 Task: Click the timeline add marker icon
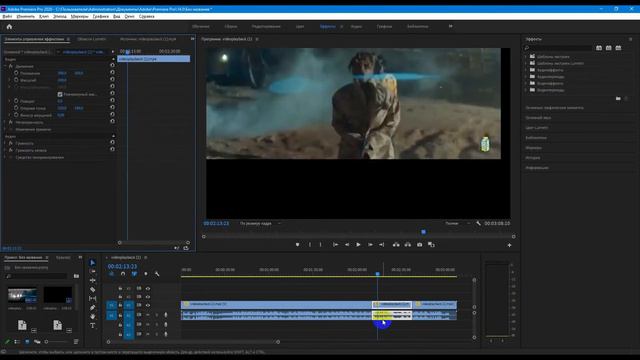pyautogui.click(x=146, y=274)
